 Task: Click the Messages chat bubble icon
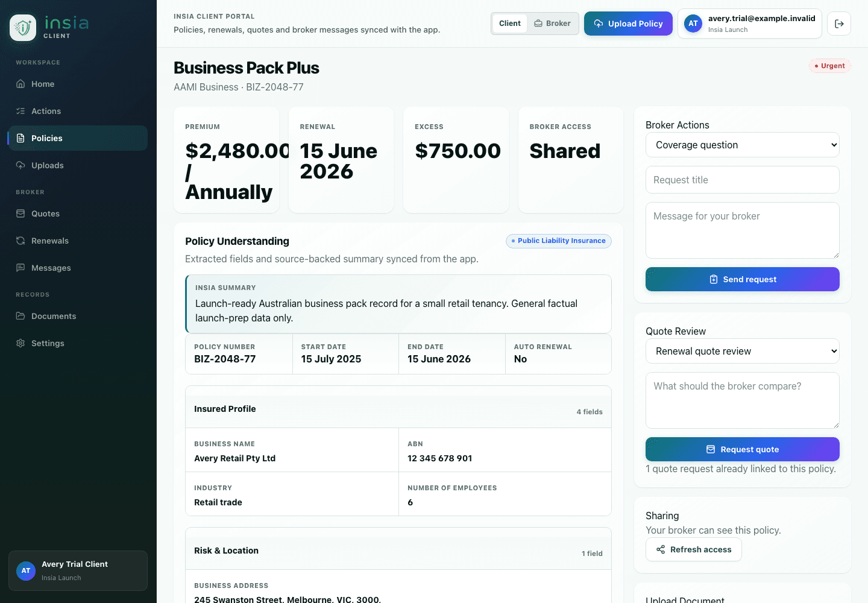[20, 268]
